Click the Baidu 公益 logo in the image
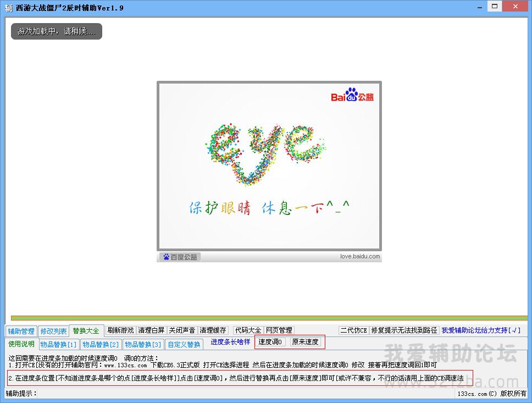The height and width of the screenshot is (403, 532). [352, 95]
